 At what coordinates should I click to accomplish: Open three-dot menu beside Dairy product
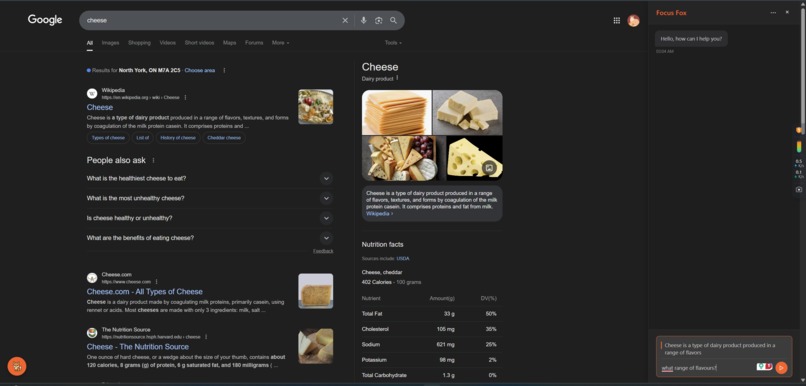(x=397, y=78)
